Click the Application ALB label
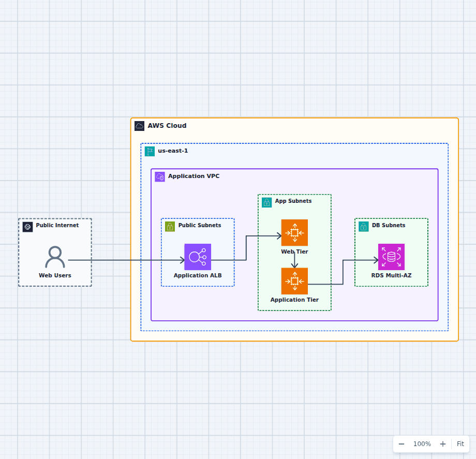The height and width of the screenshot is (459, 476). pyautogui.click(x=198, y=275)
